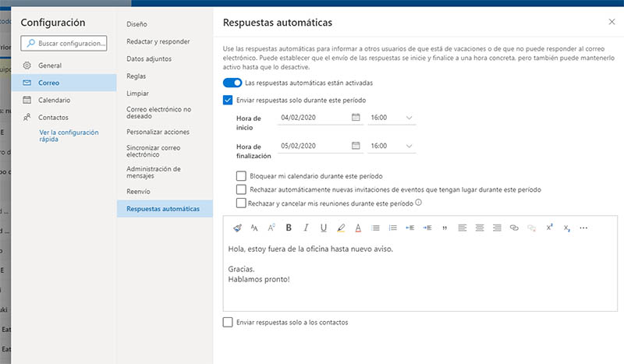The image size is (624, 364).
Task: Pick the text highlight color tool
Action: 341,228
